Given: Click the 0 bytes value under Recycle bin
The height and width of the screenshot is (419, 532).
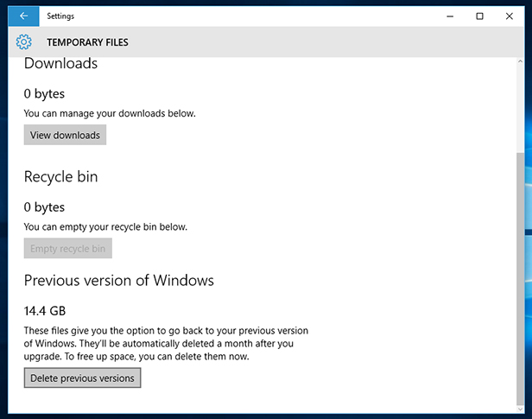Looking at the screenshot, I should (x=44, y=207).
